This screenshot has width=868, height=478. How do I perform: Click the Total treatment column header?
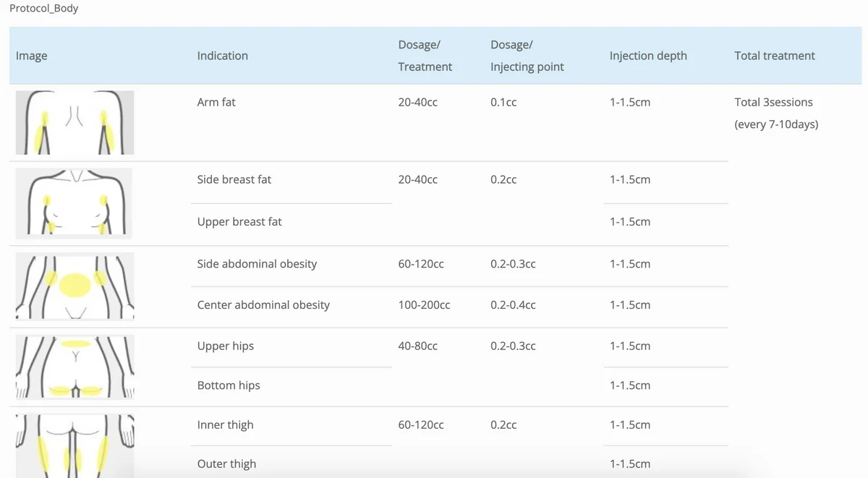click(774, 56)
